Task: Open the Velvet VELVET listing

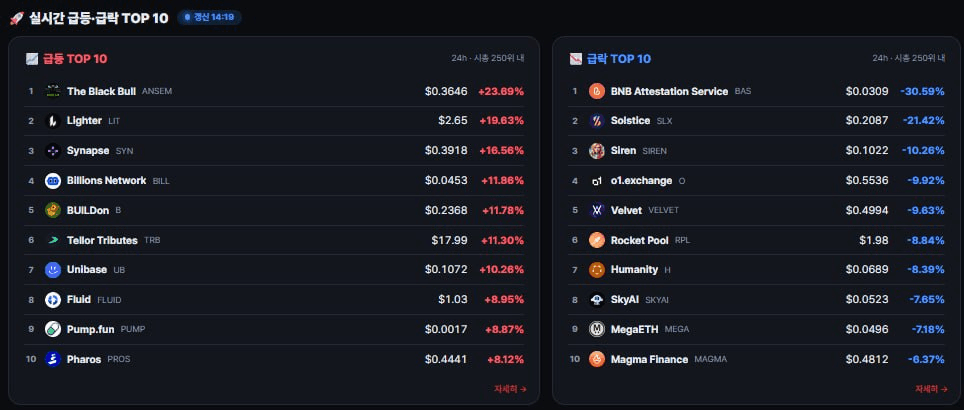Action: point(756,210)
